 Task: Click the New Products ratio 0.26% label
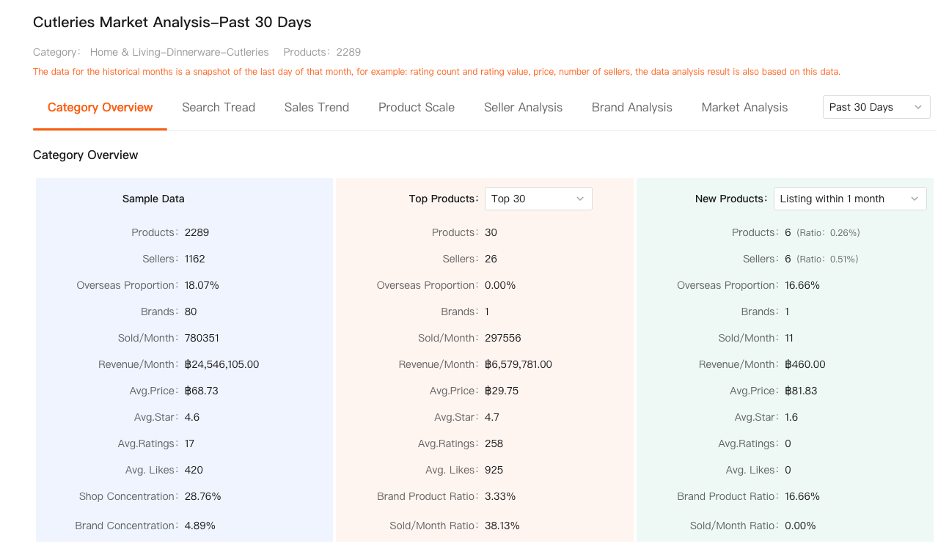pos(828,233)
